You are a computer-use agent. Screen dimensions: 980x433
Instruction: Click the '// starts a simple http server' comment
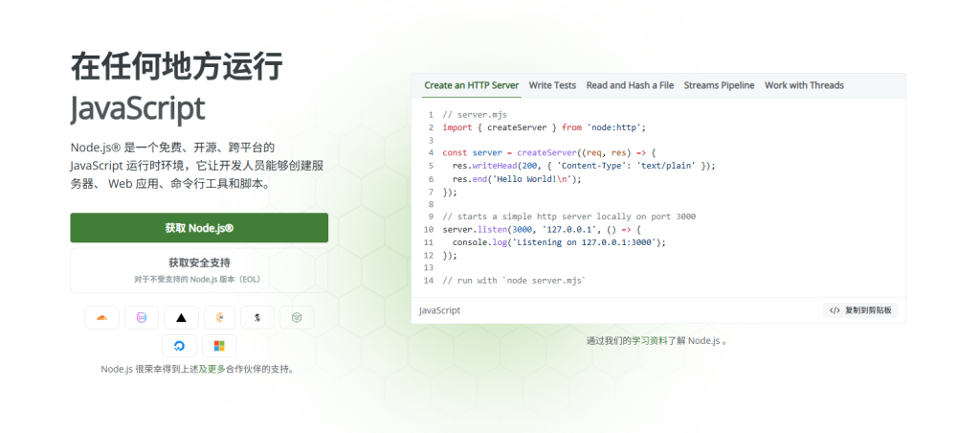[568, 216]
